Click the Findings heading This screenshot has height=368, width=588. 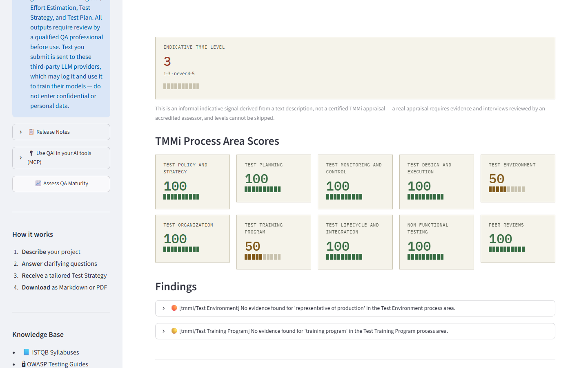tap(176, 287)
